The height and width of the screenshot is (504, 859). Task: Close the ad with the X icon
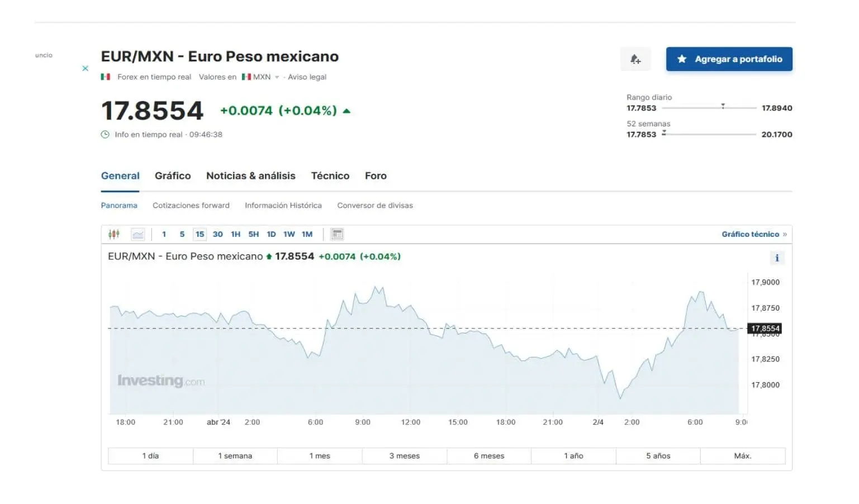point(85,68)
